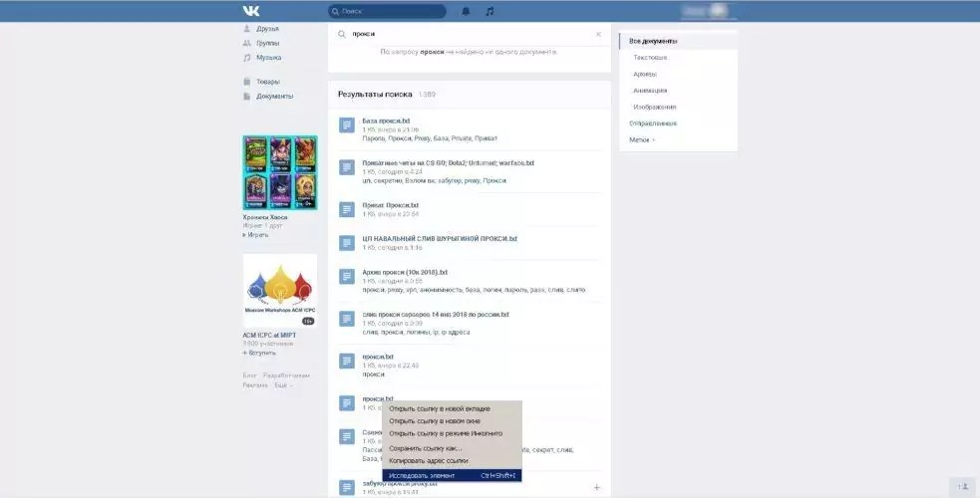Click the Друзья person icon
This screenshot has height=498, width=980.
(x=247, y=29)
